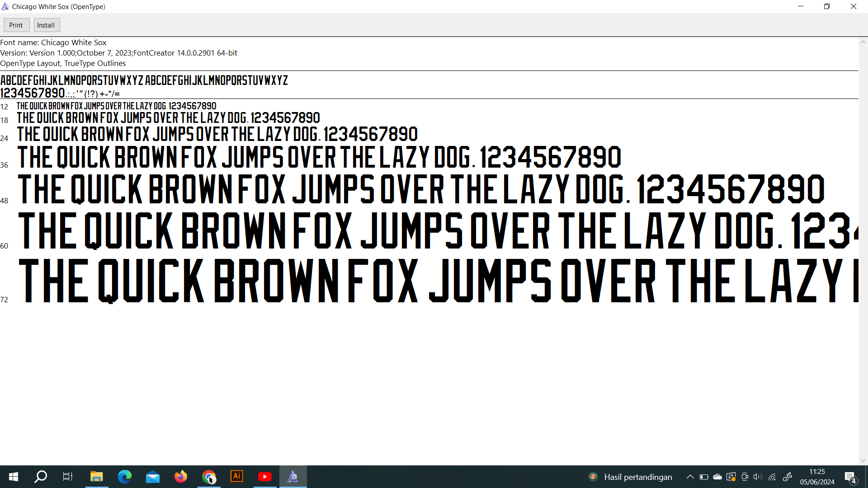Open the clock and calendar flyout
This screenshot has height=488, width=868.
click(817, 477)
